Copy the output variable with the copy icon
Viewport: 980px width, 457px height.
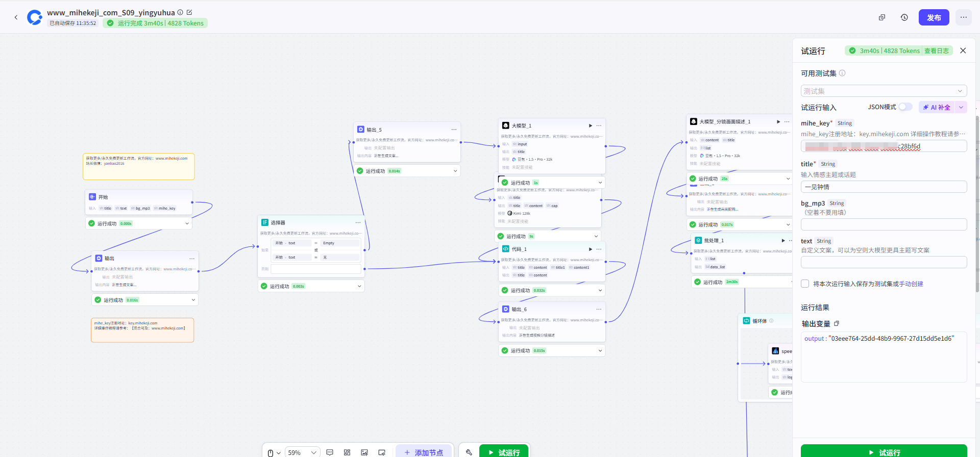tap(837, 324)
